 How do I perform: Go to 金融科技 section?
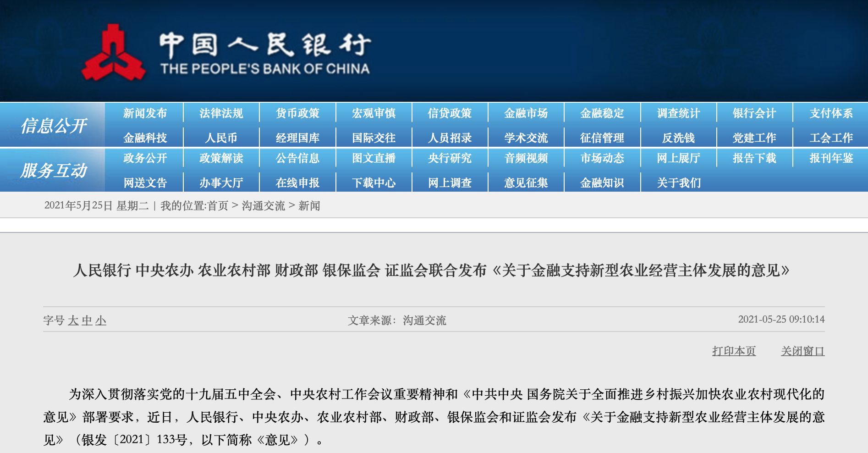[x=145, y=138]
